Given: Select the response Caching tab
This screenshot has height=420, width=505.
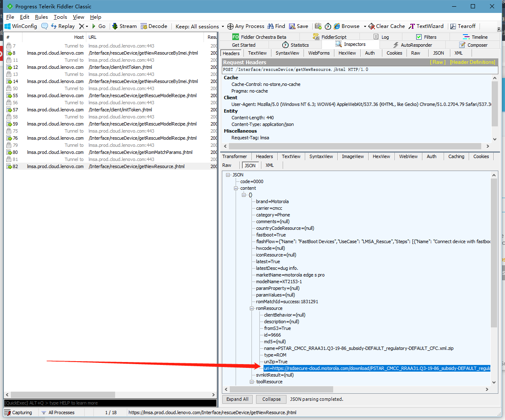Looking at the screenshot, I should tap(456, 156).
